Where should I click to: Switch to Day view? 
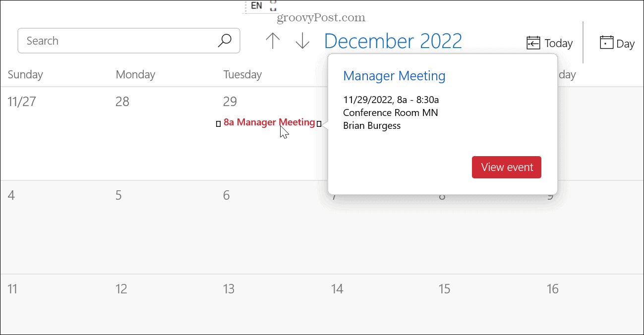(617, 43)
